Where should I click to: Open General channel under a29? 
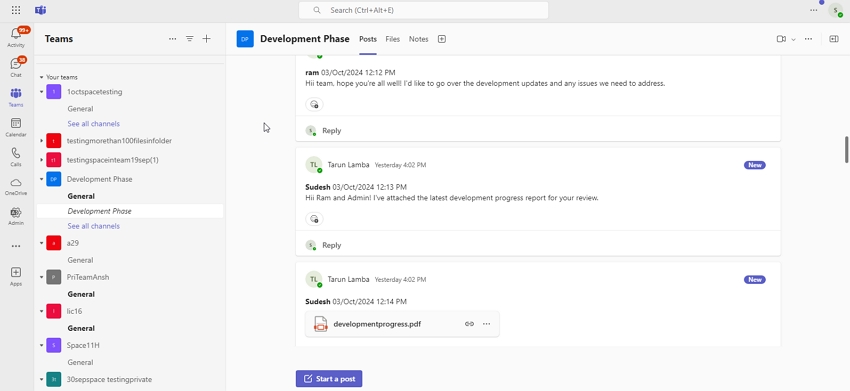pos(80,260)
